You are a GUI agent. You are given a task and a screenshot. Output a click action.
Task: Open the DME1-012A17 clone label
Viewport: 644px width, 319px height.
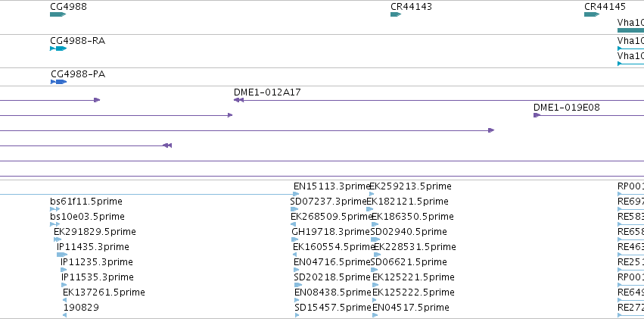click(267, 92)
